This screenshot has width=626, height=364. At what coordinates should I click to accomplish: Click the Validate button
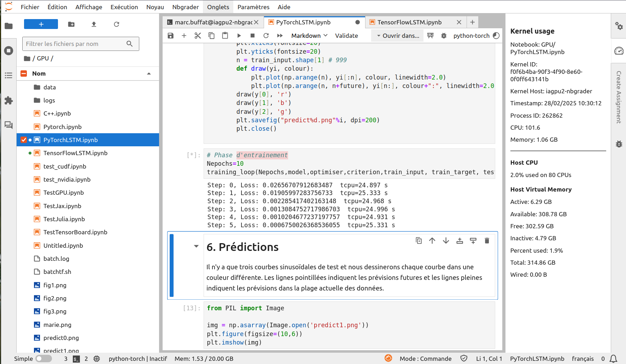(346, 36)
